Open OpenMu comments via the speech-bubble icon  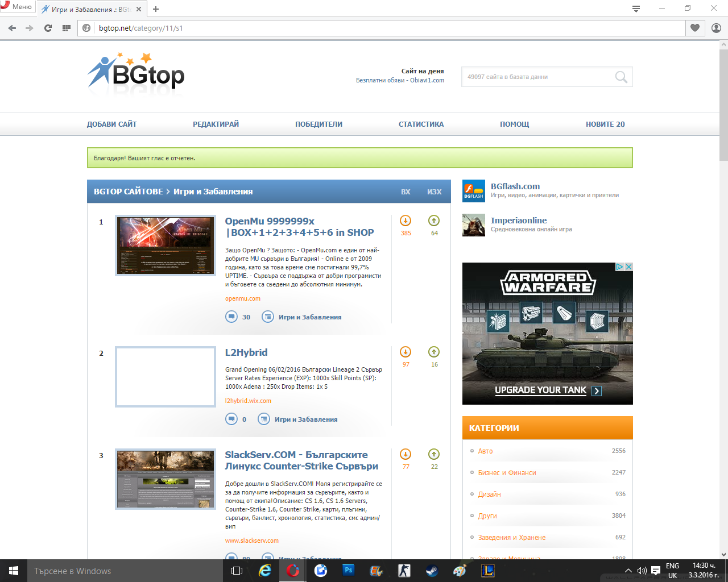(x=231, y=317)
